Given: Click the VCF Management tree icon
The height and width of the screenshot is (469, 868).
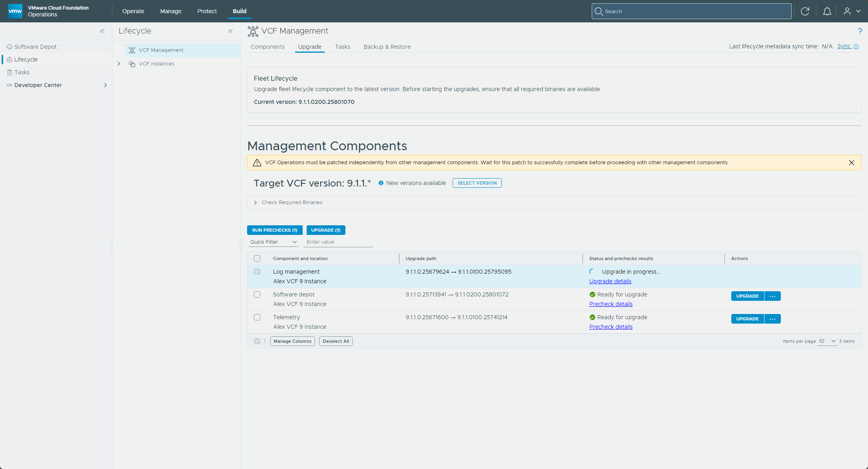Looking at the screenshot, I should click(132, 50).
